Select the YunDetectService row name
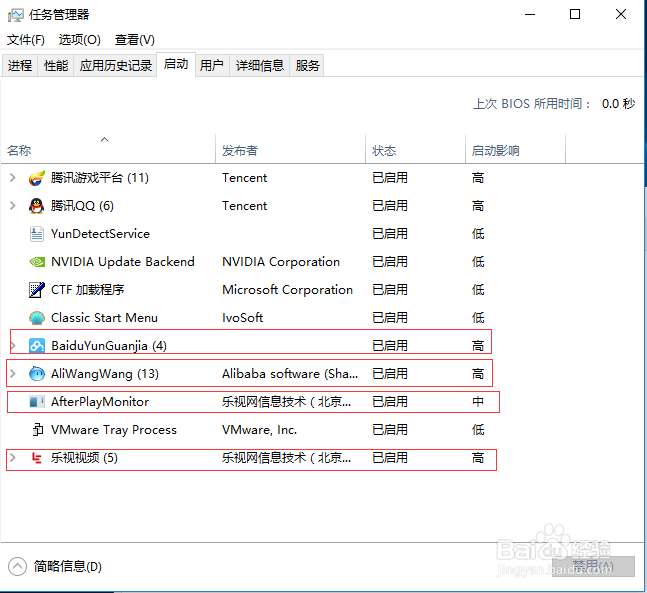The width and height of the screenshot is (647, 593). point(100,234)
